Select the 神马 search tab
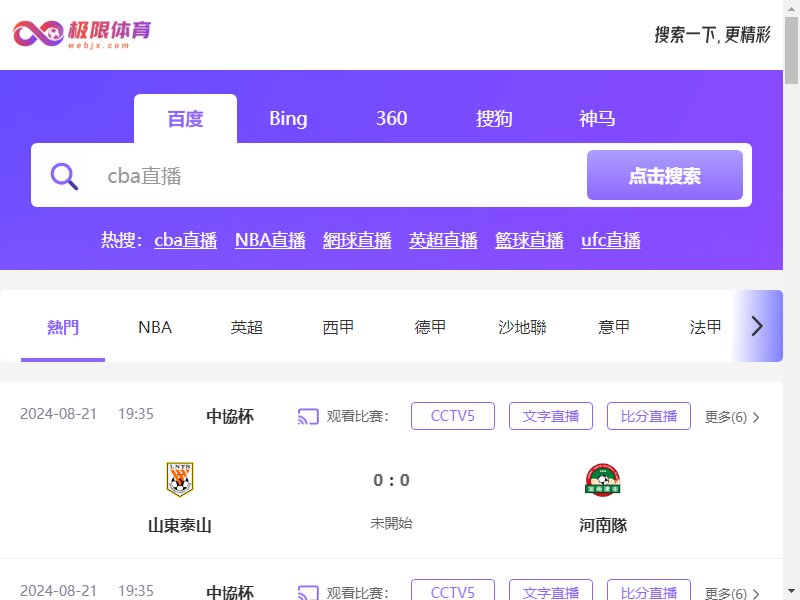Image resolution: width=800 pixels, height=600 pixels. 597,118
